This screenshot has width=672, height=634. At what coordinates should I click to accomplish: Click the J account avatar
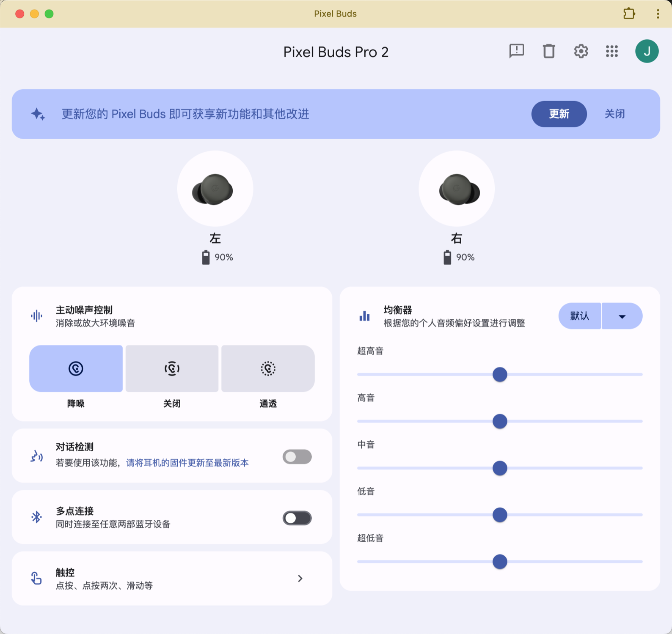[646, 51]
